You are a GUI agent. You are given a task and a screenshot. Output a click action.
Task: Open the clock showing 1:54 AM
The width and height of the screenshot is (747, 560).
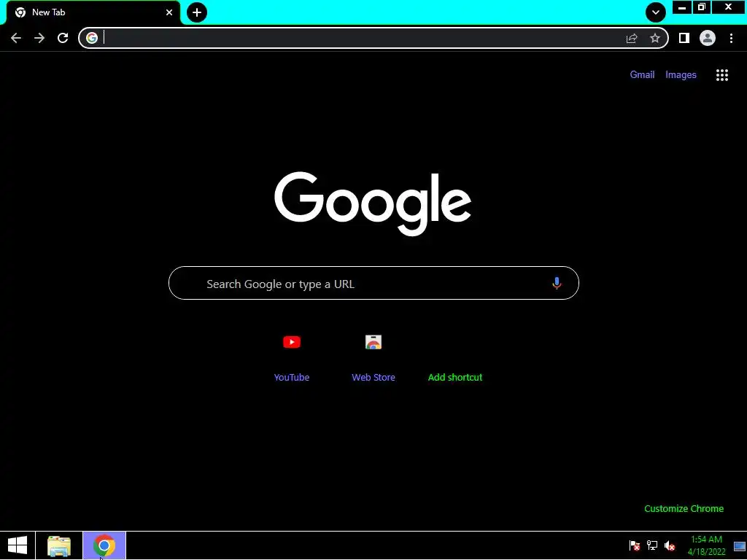[x=706, y=545]
